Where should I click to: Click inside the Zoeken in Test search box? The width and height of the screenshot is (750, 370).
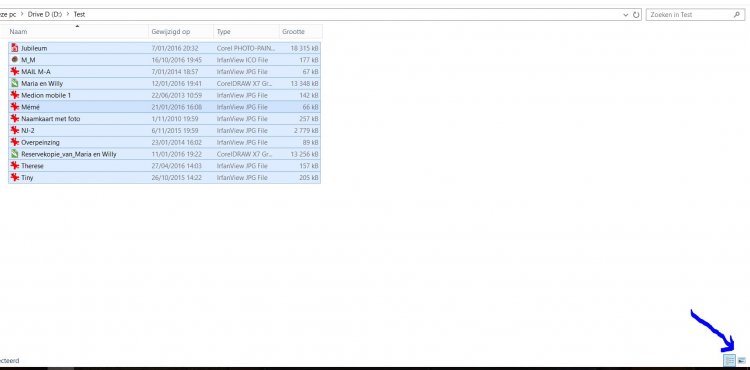click(x=689, y=14)
